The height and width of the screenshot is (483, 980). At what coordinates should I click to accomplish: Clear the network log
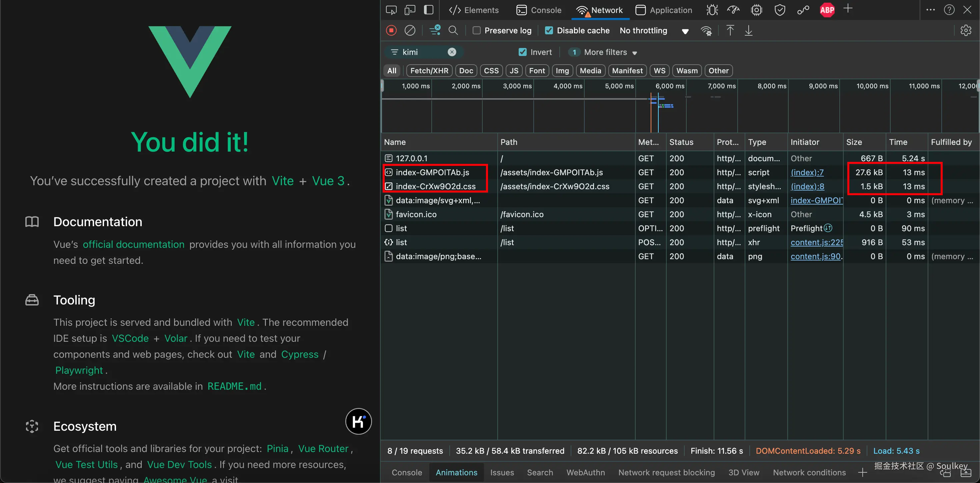(x=410, y=30)
